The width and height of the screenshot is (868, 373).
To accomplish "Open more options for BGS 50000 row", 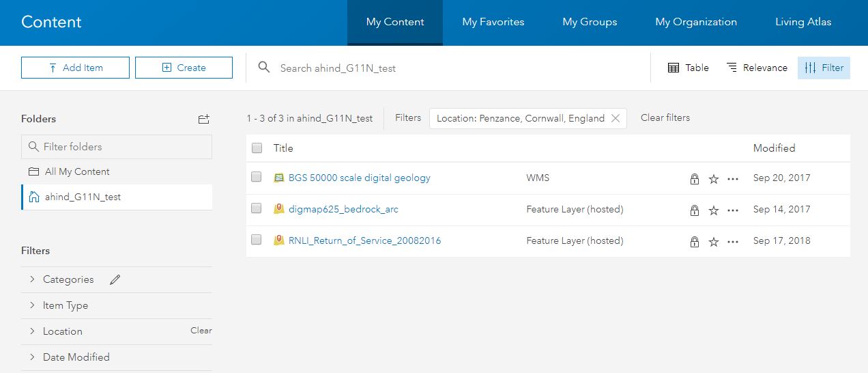I will coord(733,179).
